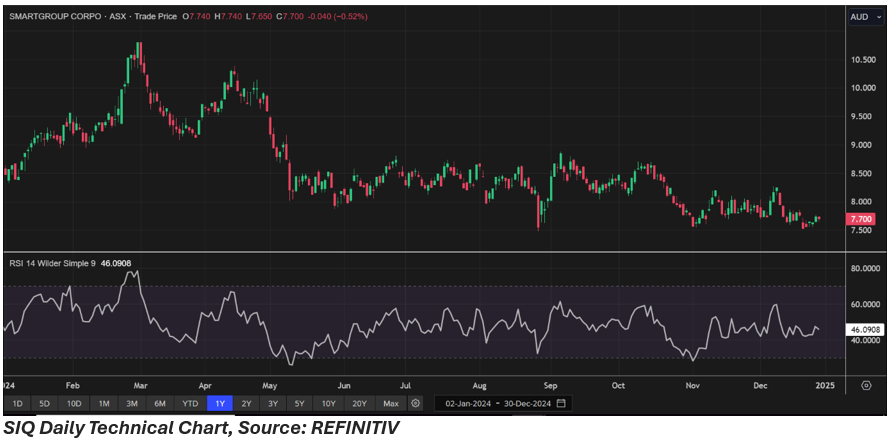This screenshot has height=441, width=889.
Task: Click the 46.0908 RSI axis label
Action: point(864,329)
